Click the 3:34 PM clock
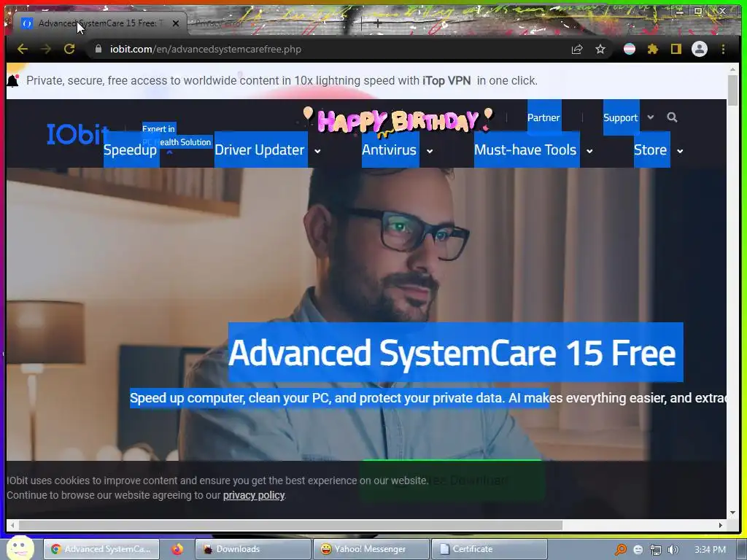Image resolution: width=747 pixels, height=560 pixels. click(710, 550)
